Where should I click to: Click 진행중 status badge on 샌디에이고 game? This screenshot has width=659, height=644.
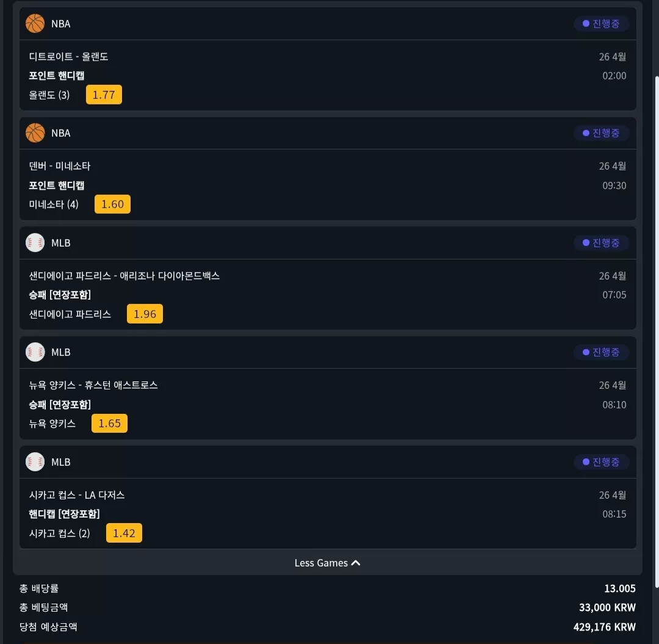click(602, 242)
